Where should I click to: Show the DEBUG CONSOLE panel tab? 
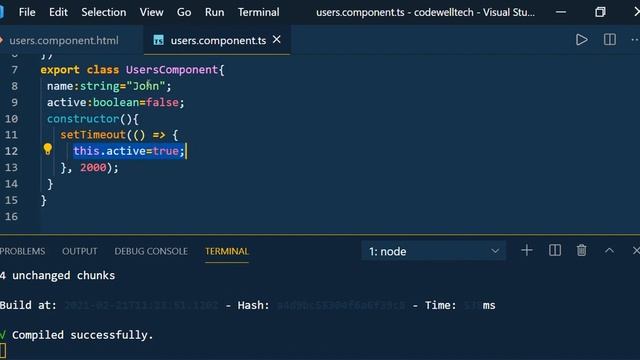point(151,251)
